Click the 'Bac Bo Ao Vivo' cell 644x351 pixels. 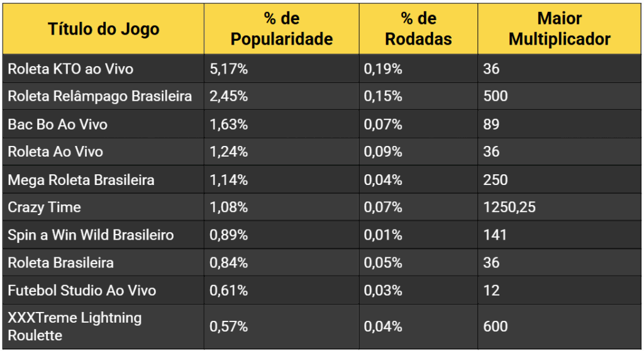click(57, 124)
